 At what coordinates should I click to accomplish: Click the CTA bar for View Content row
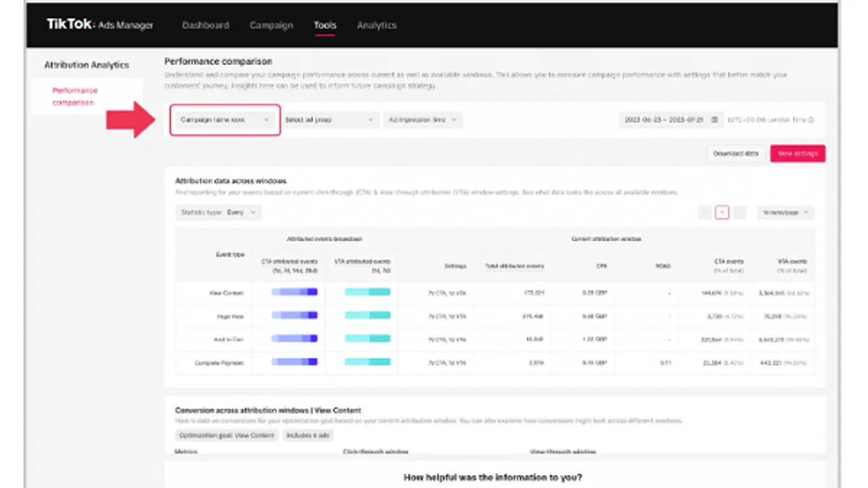[x=294, y=292]
